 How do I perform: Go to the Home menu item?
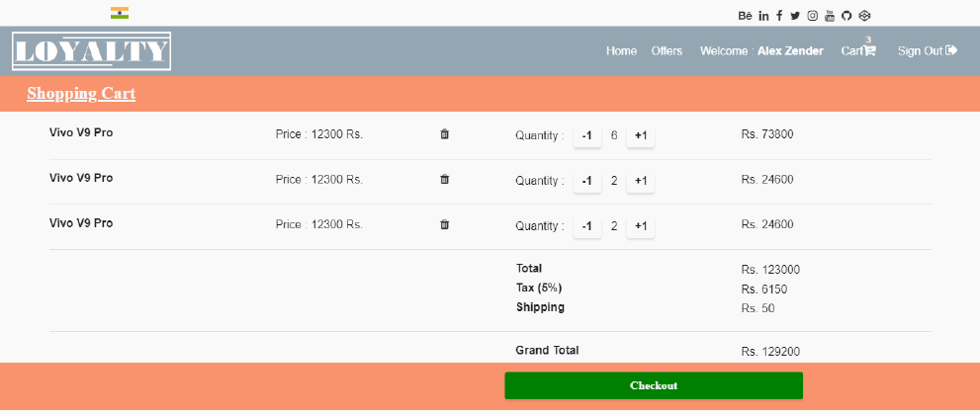click(x=621, y=51)
